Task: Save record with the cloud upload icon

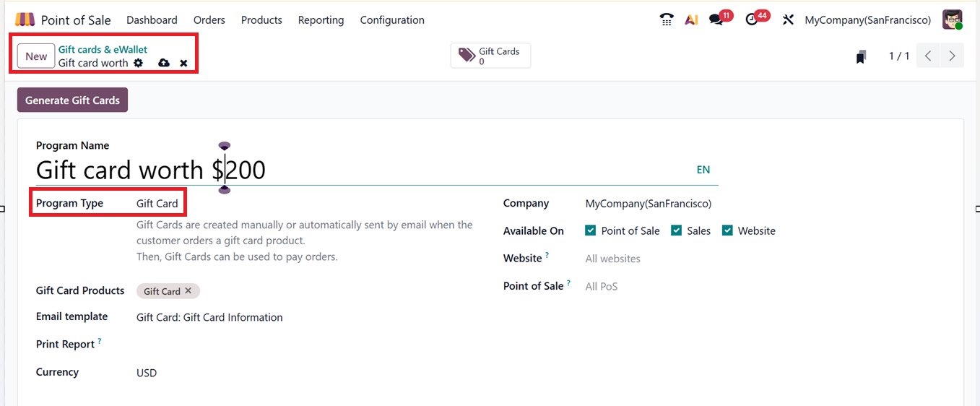Action: pos(164,63)
